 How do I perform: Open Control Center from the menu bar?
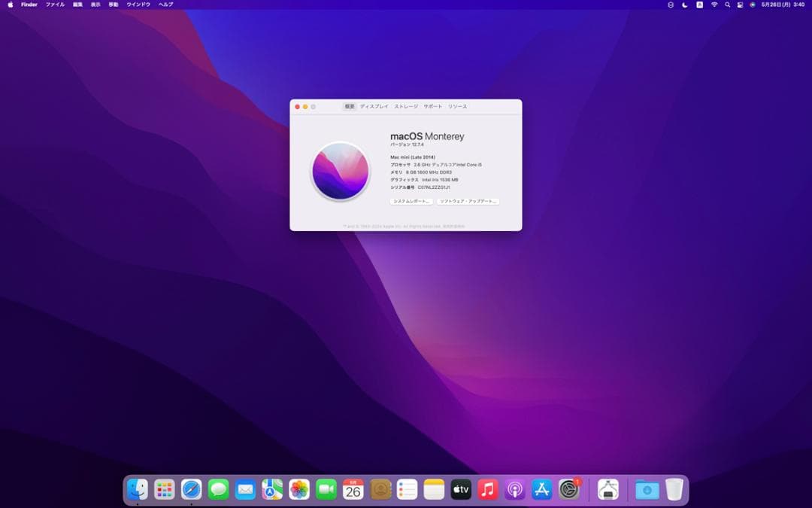(740, 5)
